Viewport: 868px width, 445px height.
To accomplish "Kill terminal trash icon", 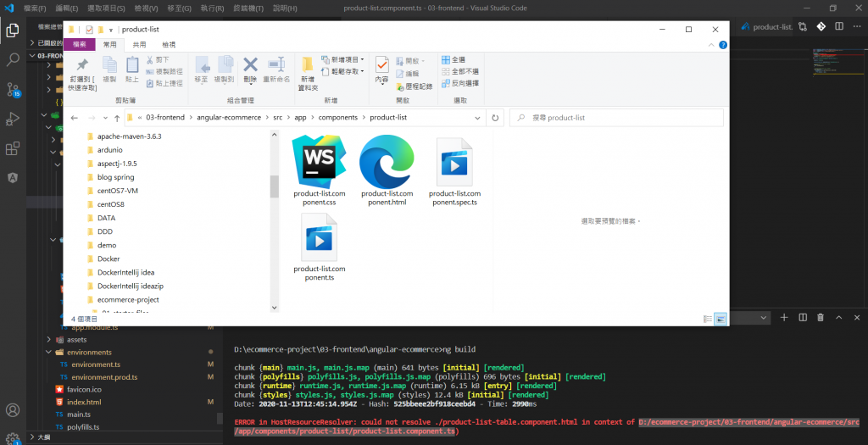I will tap(821, 317).
